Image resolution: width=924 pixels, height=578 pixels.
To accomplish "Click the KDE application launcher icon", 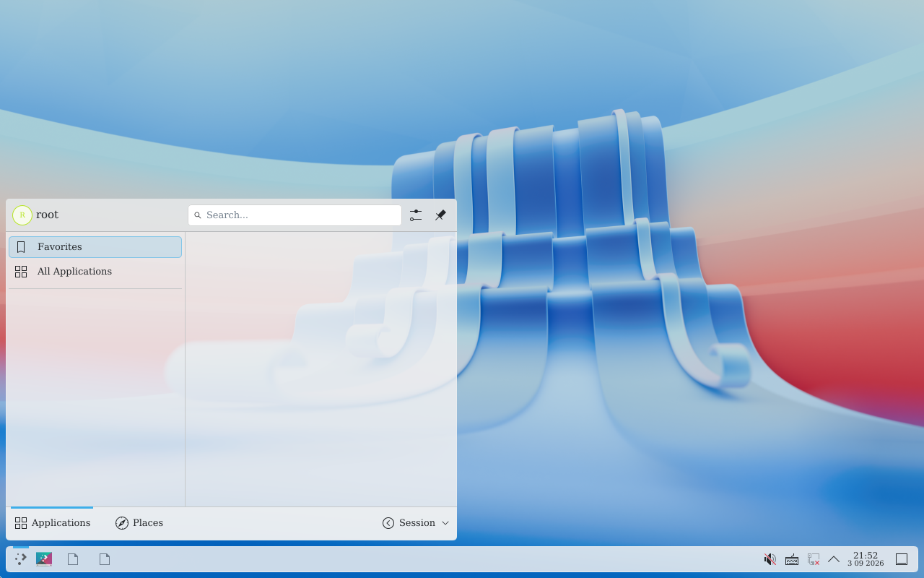I will pyautogui.click(x=21, y=559).
